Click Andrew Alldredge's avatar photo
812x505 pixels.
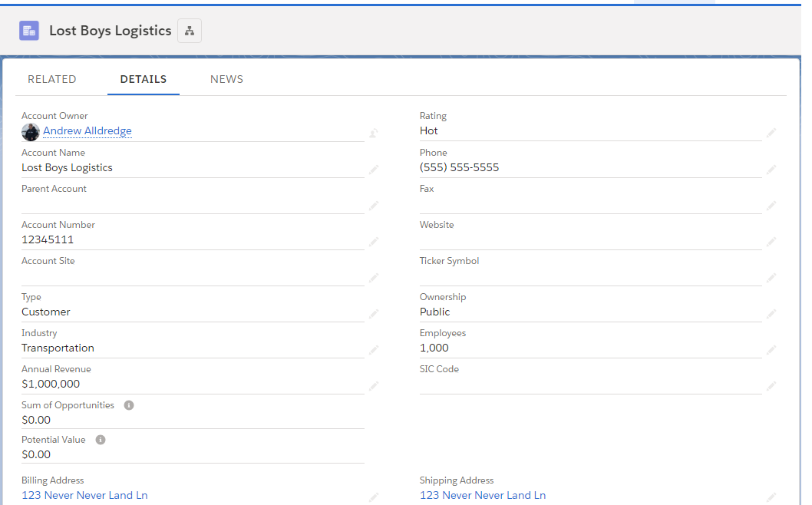30,132
